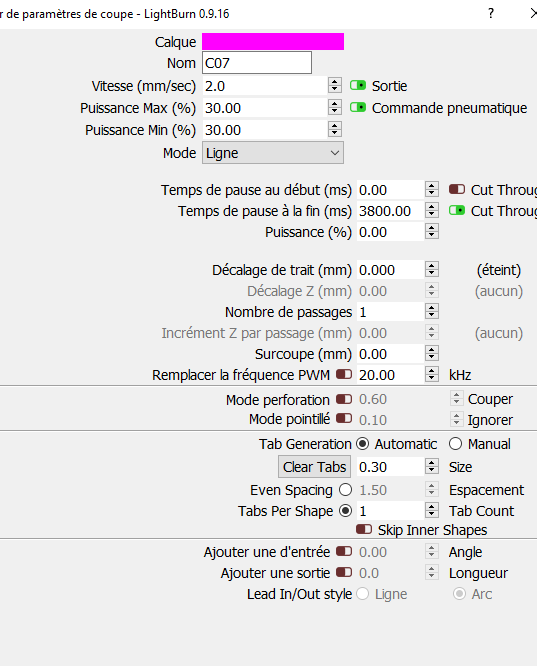Enable Ajouter une d'entrée toggle
Screen dimensions: 537x666
point(344,551)
